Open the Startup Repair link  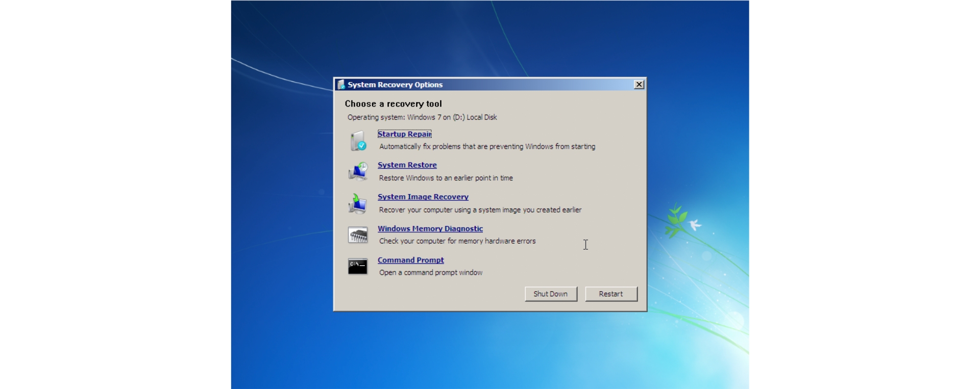tap(404, 134)
